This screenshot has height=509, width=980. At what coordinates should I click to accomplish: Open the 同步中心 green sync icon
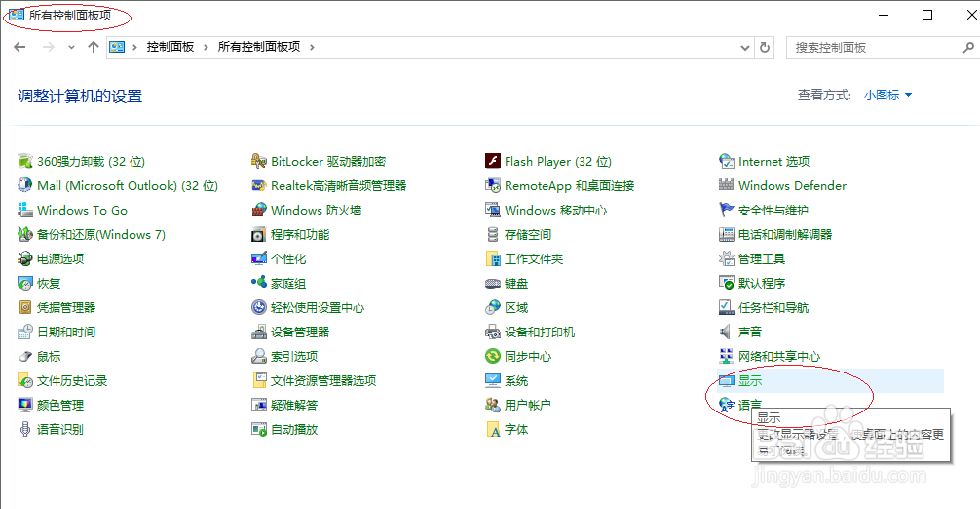point(493,357)
